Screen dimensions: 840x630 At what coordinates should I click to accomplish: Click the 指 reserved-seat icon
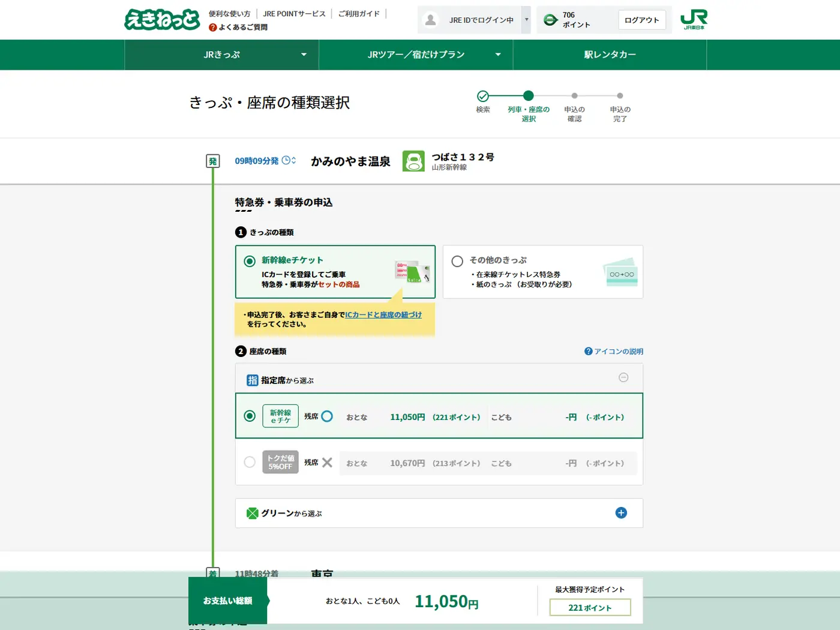point(252,380)
